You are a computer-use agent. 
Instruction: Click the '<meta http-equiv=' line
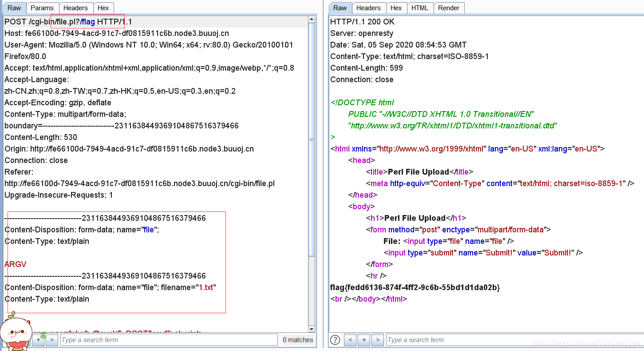(500, 183)
